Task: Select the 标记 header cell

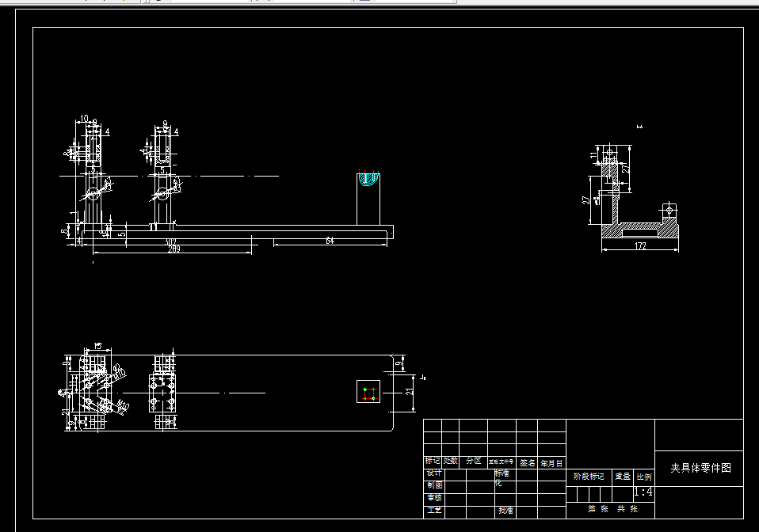Action: coord(433,461)
